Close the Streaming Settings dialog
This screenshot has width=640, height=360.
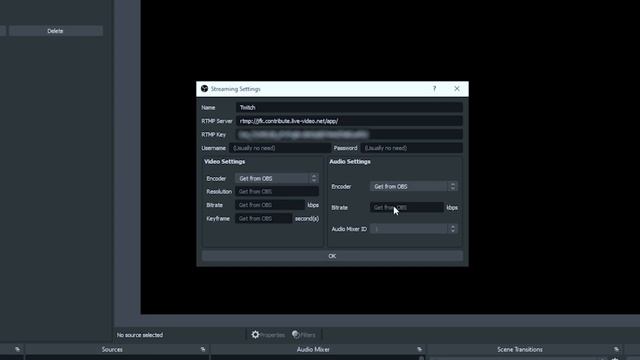tap(457, 89)
